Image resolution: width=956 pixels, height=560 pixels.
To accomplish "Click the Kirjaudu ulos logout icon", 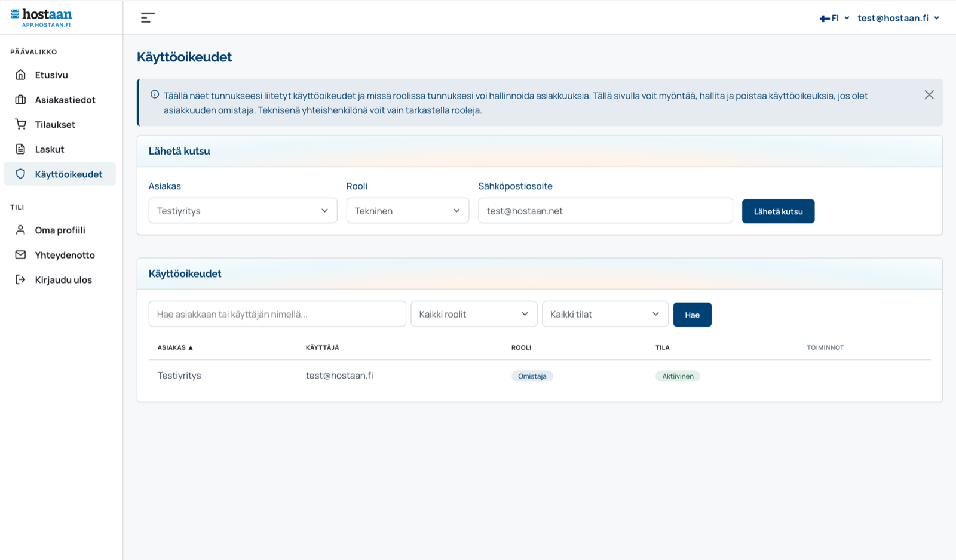I will click(20, 279).
